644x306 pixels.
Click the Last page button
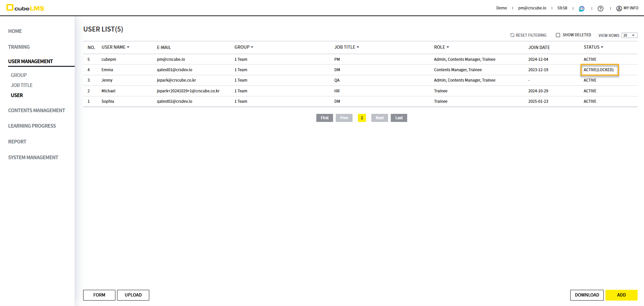(398, 118)
